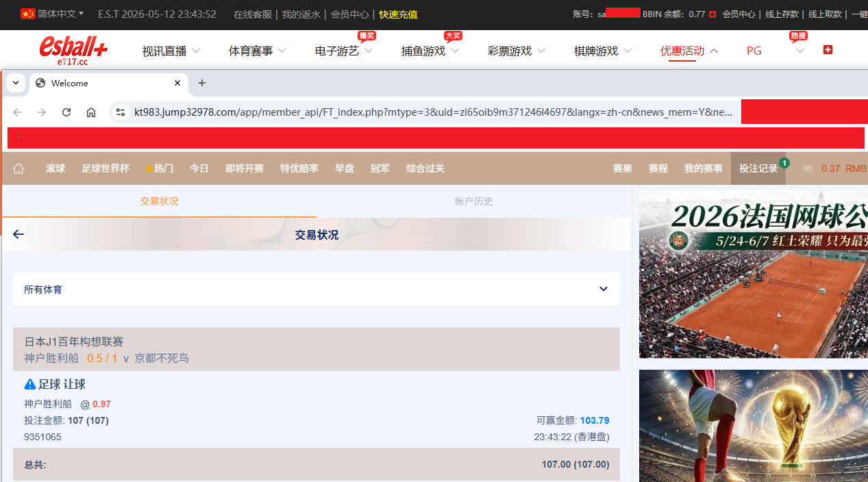Open the World Cup trophy banner
Viewport: 868px width, 482px height.
point(754,426)
